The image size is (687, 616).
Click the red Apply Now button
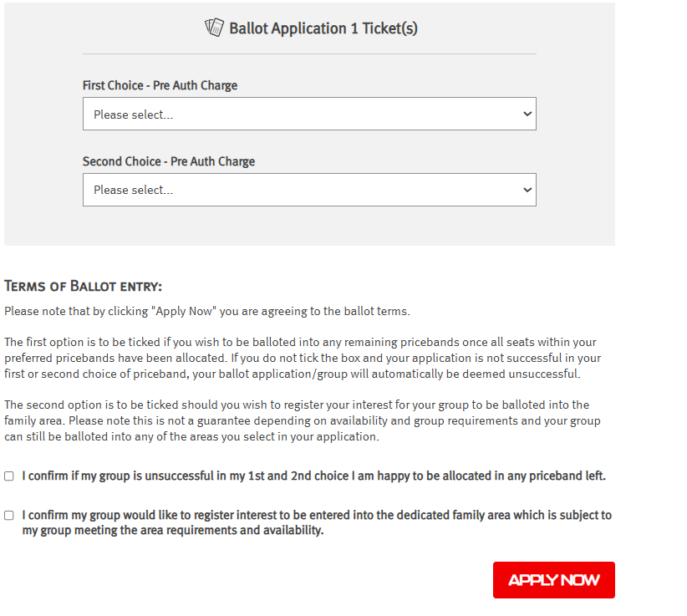pyautogui.click(x=554, y=580)
